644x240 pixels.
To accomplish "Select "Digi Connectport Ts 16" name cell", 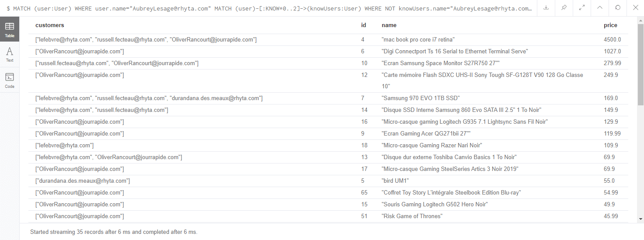I will 455,52.
